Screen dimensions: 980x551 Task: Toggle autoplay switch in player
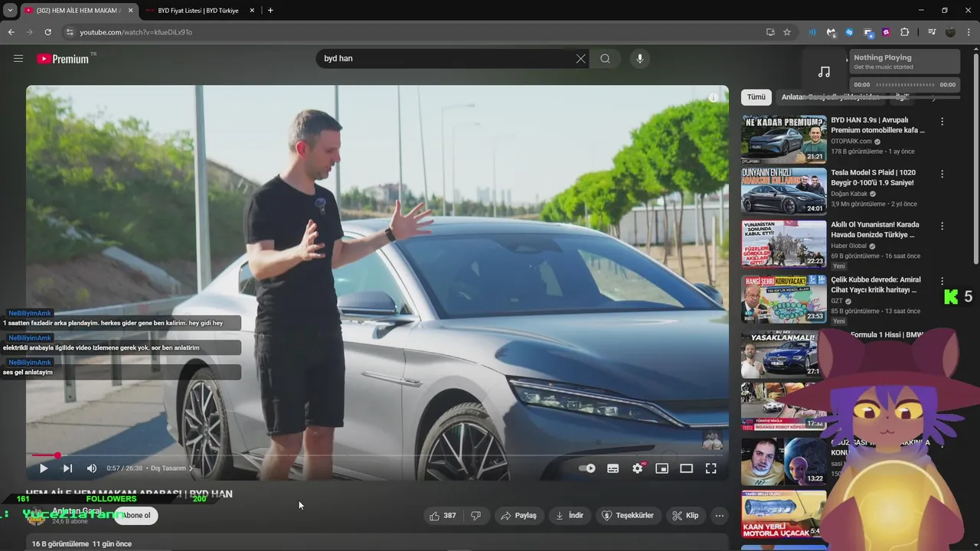587,468
